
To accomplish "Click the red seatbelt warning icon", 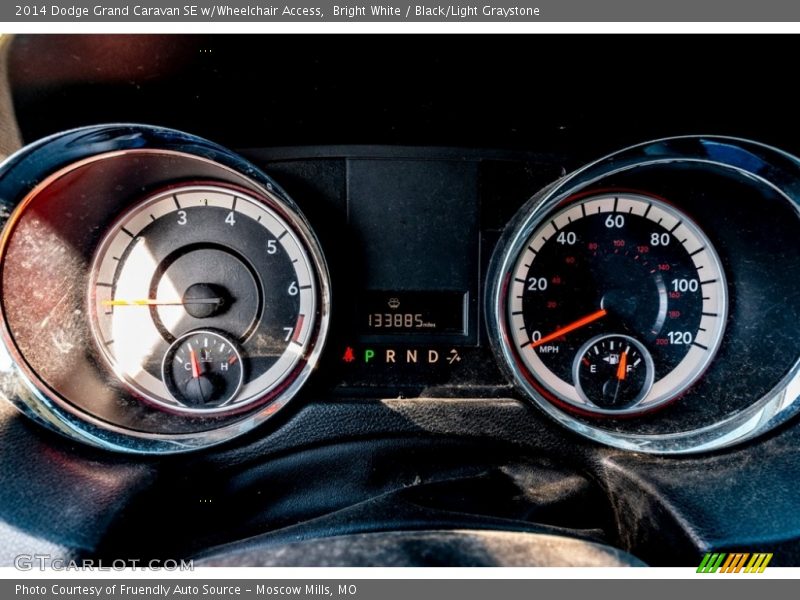I will pyautogui.click(x=348, y=355).
